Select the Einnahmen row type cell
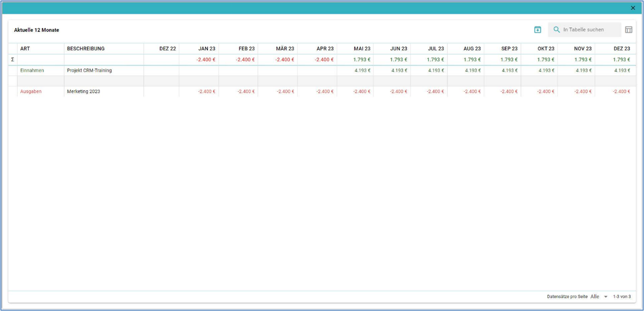 [x=32, y=70]
